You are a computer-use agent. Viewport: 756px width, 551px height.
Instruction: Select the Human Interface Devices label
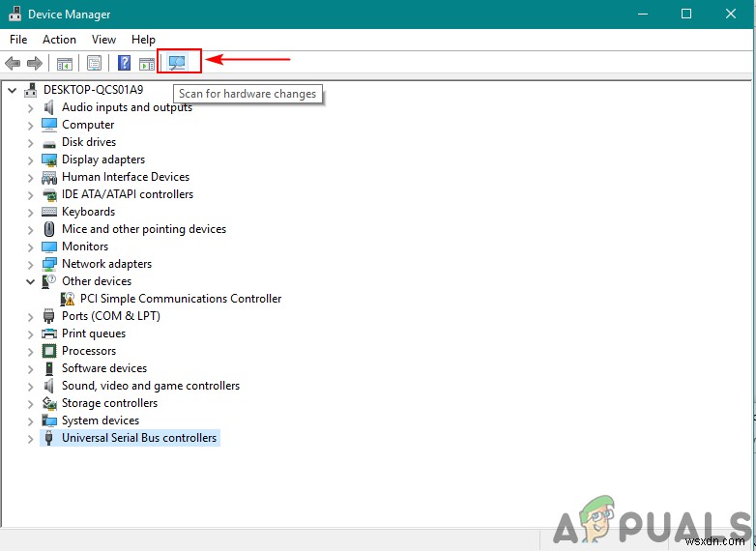pyautogui.click(x=126, y=177)
